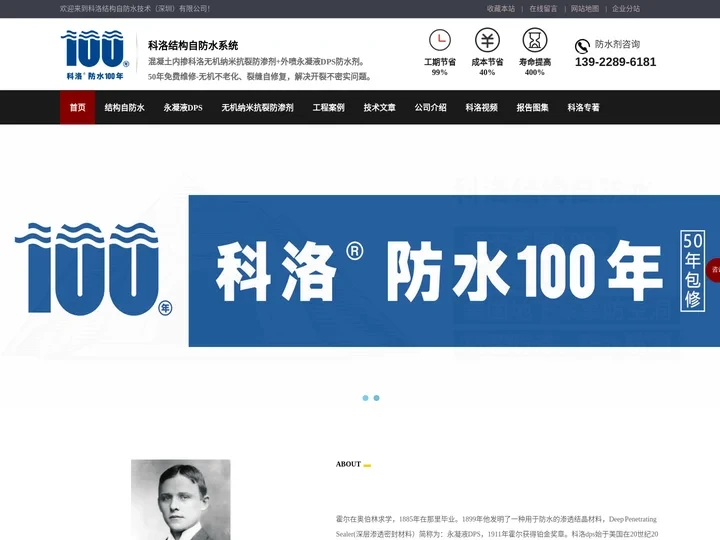Click the 50年包修 badge on the banner
This screenshot has height=540, width=720.
pos(692,271)
